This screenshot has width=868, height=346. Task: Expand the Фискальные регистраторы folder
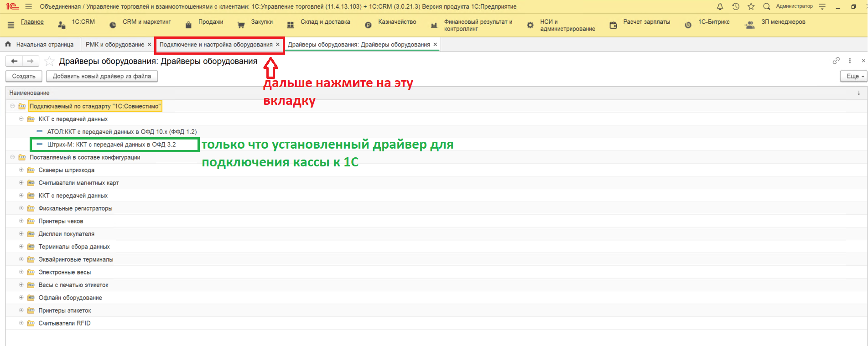coord(21,208)
